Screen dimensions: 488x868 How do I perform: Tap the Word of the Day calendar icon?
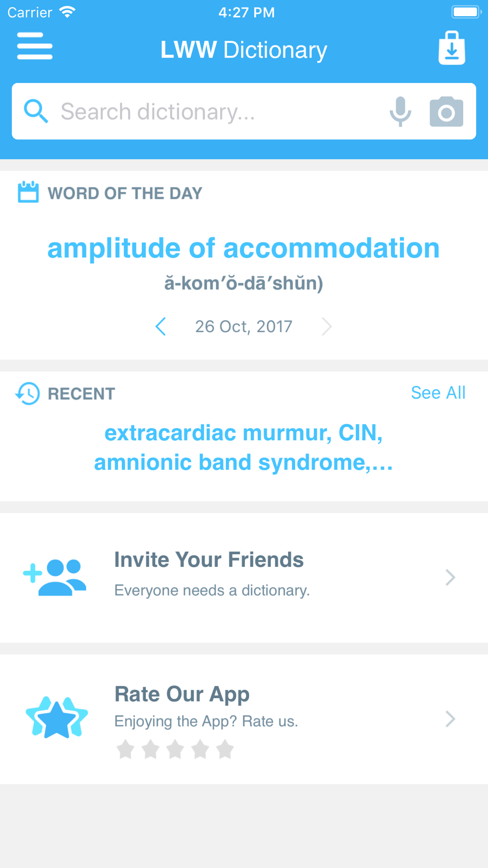[28, 192]
